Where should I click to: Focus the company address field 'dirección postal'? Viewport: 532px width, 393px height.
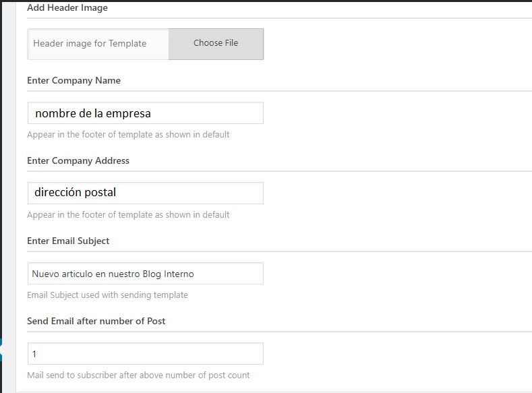coord(146,193)
